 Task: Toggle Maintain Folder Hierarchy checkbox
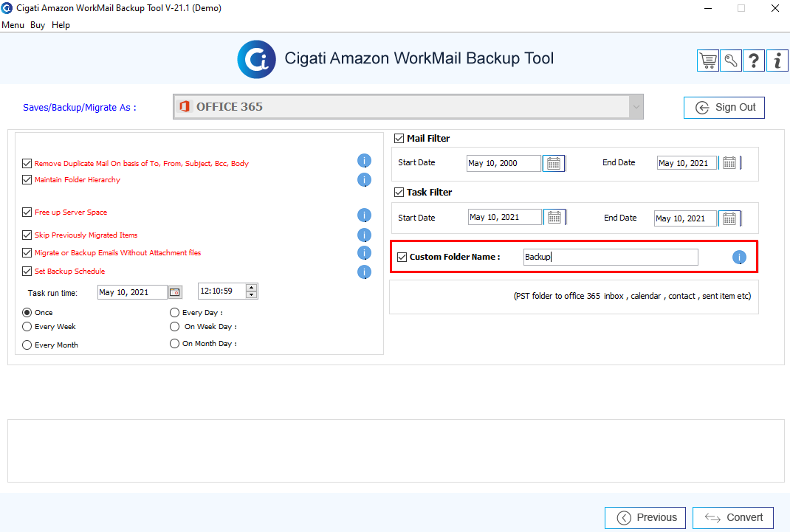(x=27, y=180)
